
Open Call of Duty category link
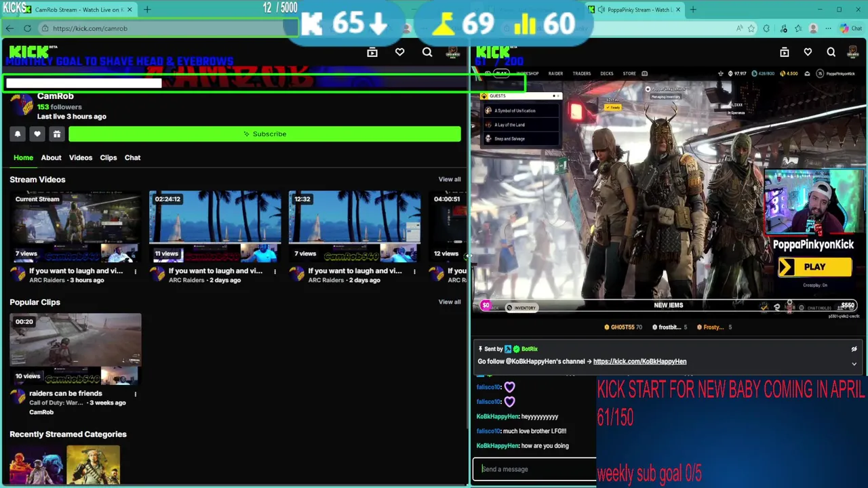tap(56, 403)
